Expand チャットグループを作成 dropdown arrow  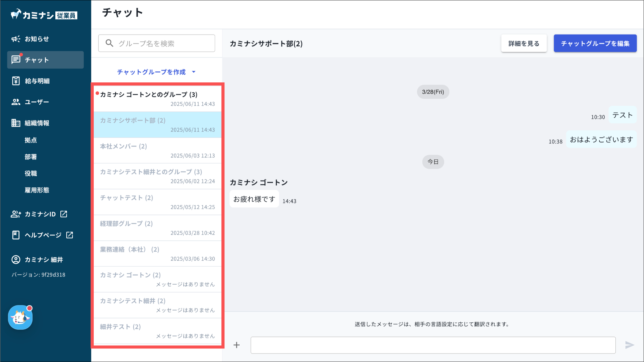pos(194,72)
